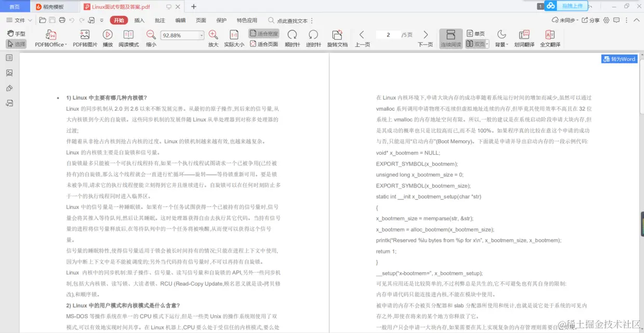The image size is (644, 333).
Task: Expand the 双页 dropdown arrow
Action: click(487, 45)
